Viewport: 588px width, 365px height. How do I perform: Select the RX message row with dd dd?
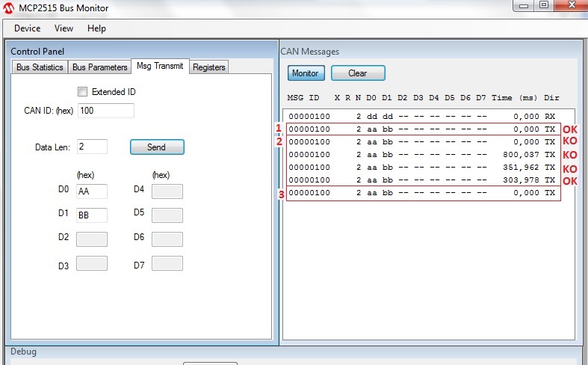[x=422, y=117]
